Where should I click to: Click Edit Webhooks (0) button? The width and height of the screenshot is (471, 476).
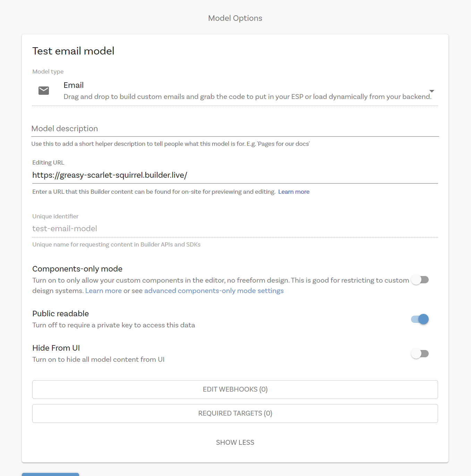(x=235, y=390)
